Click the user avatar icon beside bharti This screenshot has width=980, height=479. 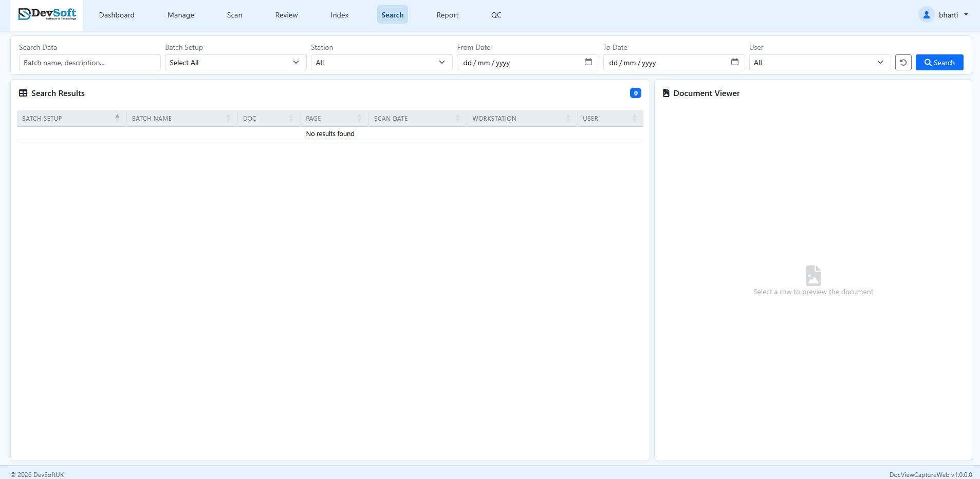(x=926, y=15)
